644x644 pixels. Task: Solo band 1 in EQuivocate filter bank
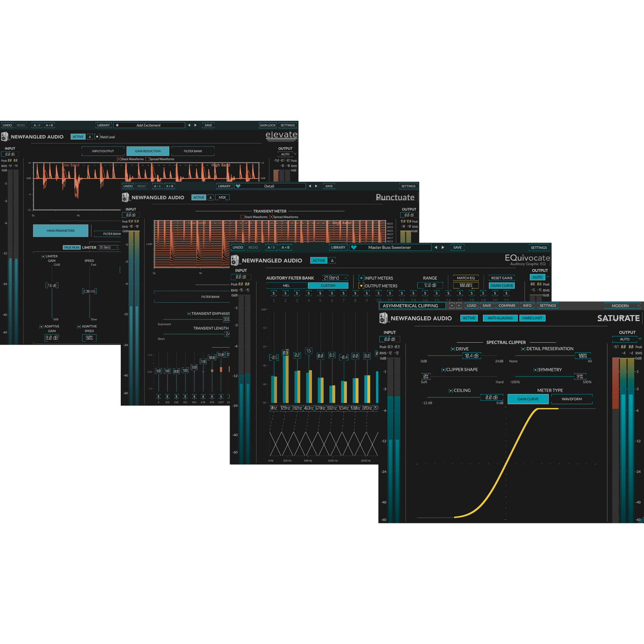pyautogui.click(x=274, y=293)
